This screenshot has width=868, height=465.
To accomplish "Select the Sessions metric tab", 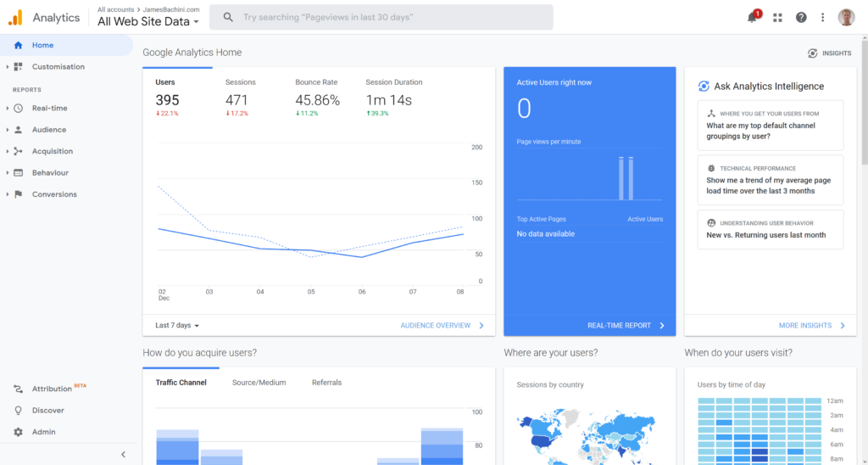I will (247, 97).
